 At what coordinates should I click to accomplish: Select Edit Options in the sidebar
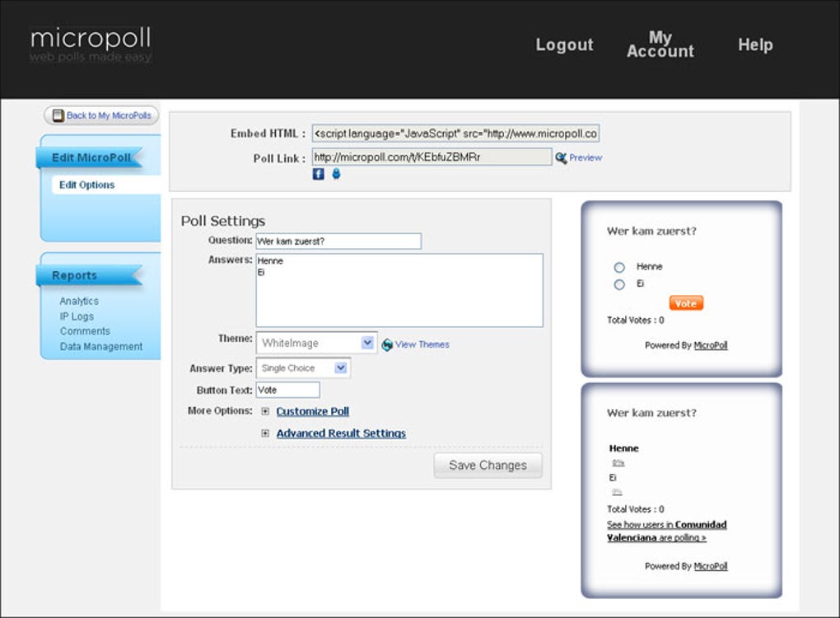pos(86,185)
